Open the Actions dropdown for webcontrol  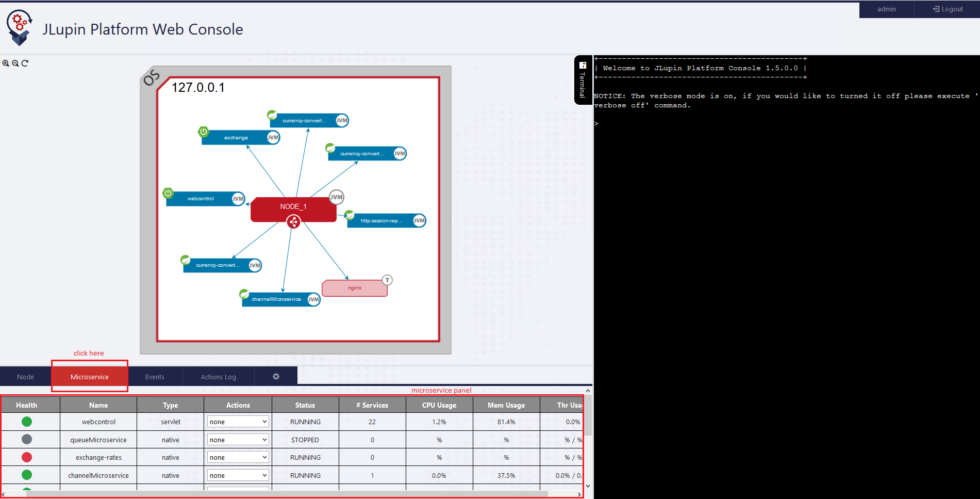[238, 422]
